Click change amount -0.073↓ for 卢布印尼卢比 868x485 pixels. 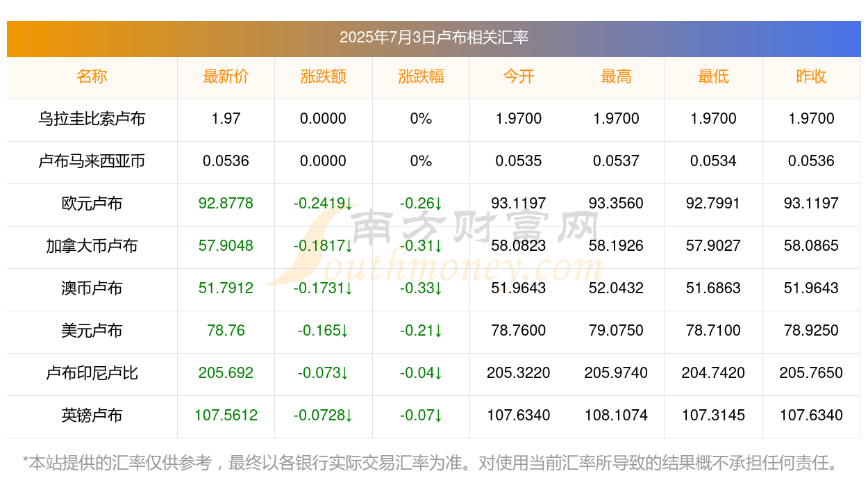pos(324,373)
